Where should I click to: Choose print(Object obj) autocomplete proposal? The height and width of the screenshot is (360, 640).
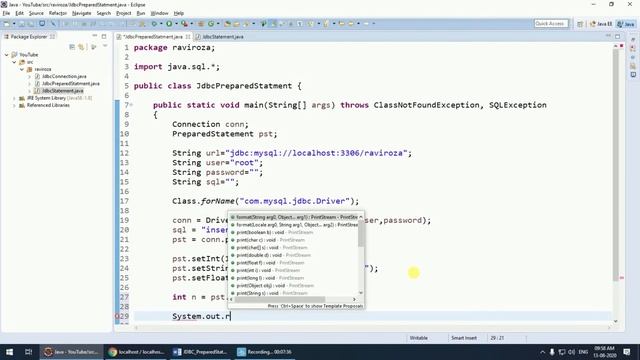tap(294, 285)
